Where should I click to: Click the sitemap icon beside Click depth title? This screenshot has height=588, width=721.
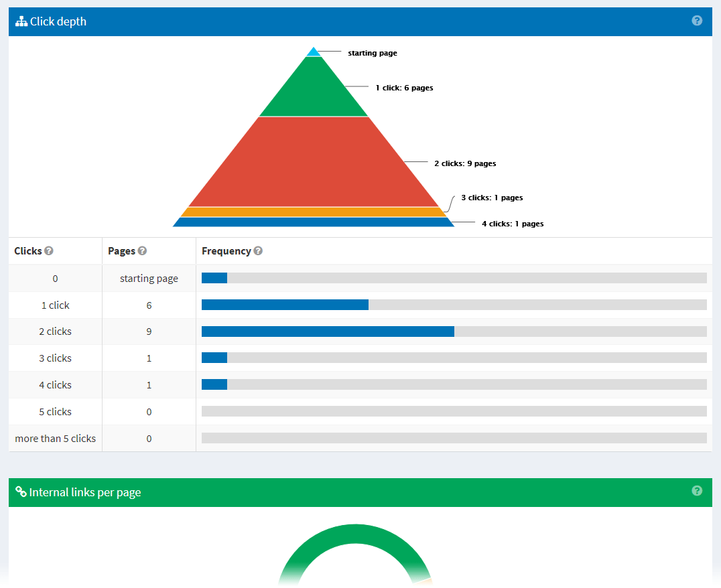tap(21, 21)
